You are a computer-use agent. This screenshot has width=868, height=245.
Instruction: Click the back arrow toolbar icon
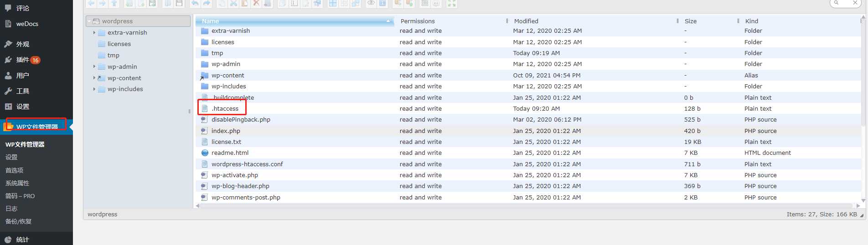(91, 3)
